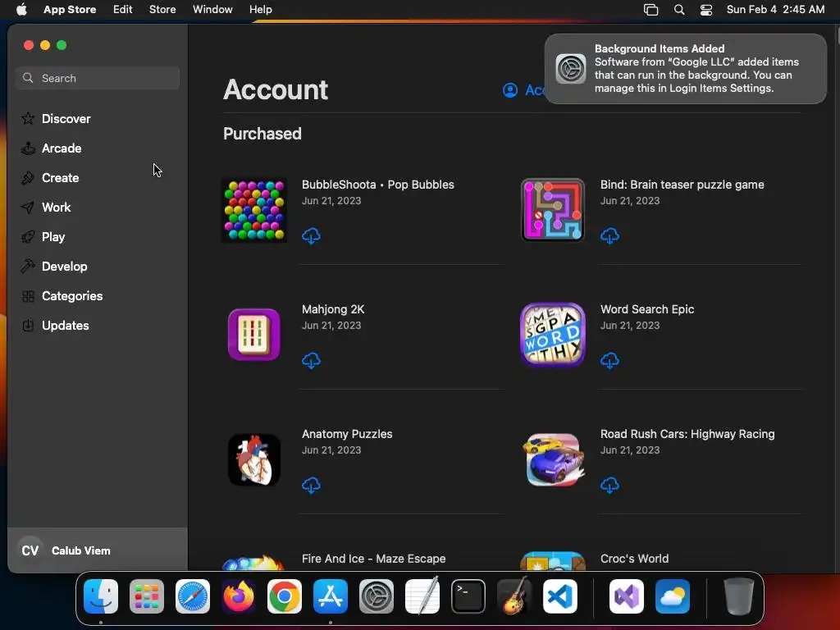Redownload Mahjong 2K with cloud icon
840x630 pixels.
pyautogui.click(x=311, y=361)
